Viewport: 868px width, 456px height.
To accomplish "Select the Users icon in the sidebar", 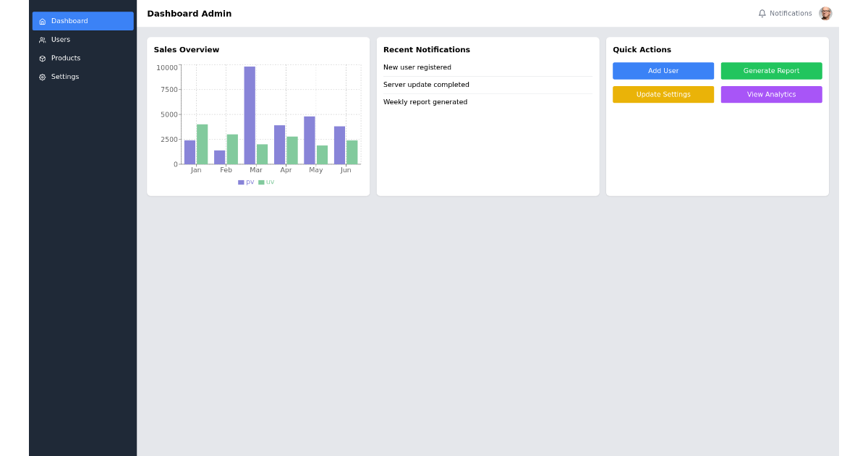I will pos(42,39).
